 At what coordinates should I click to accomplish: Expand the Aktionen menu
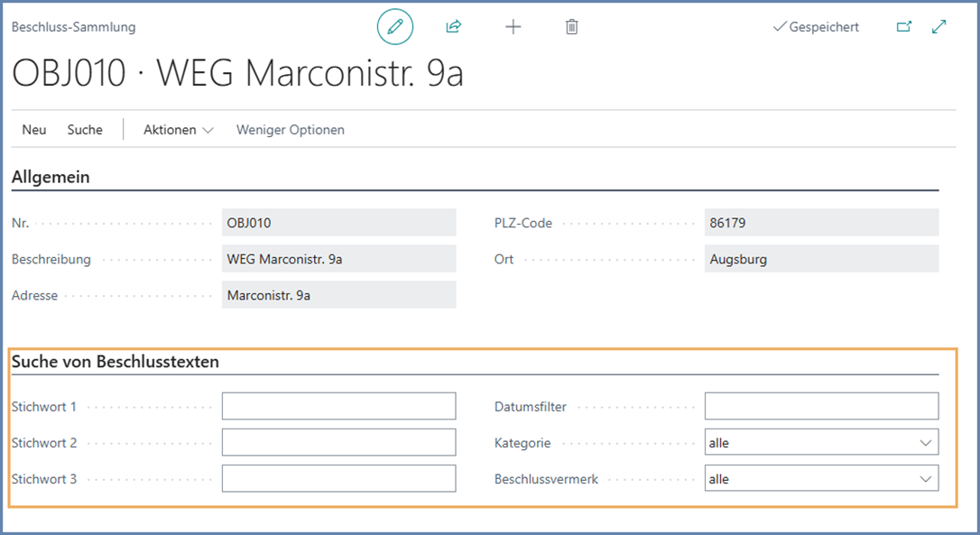click(x=178, y=130)
